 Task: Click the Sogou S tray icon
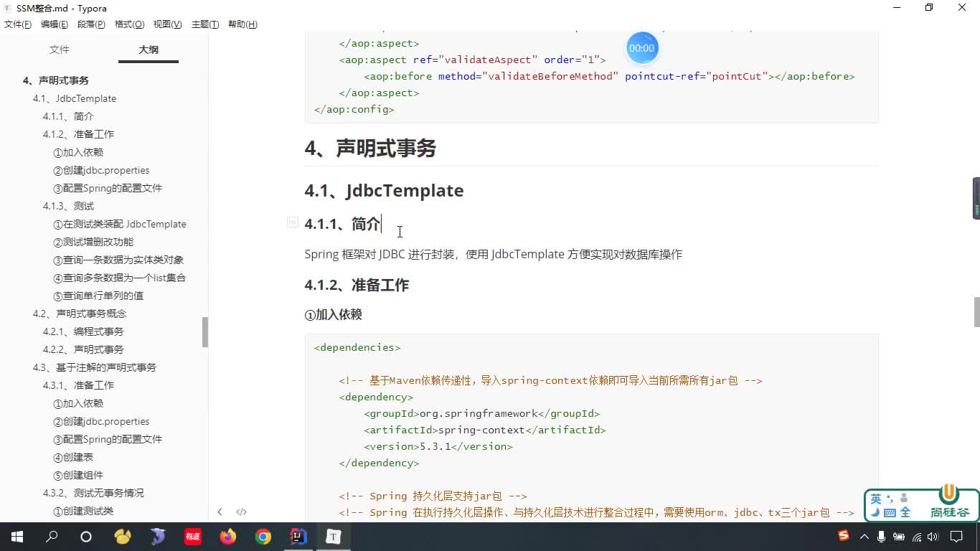click(844, 536)
